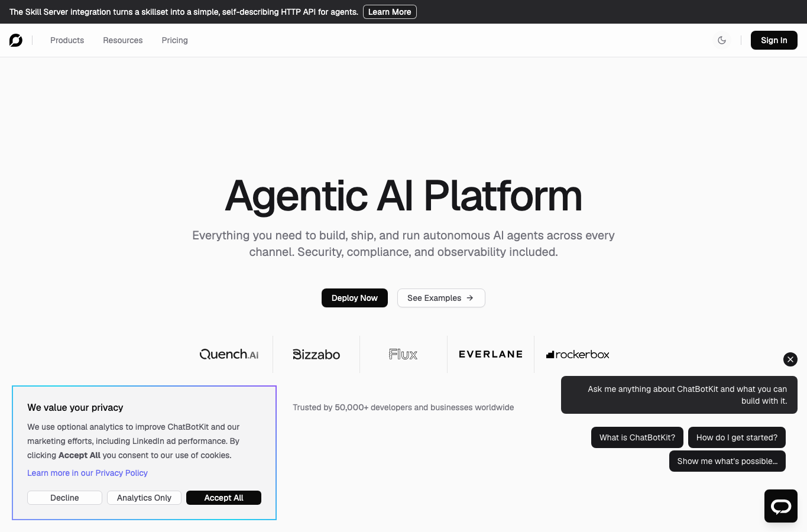Go to the Pricing page
Image resolution: width=807 pixels, height=532 pixels.
tap(175, 40)
